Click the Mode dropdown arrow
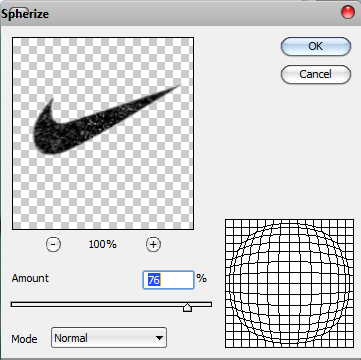The image size is (361, 360). point(159,338)
